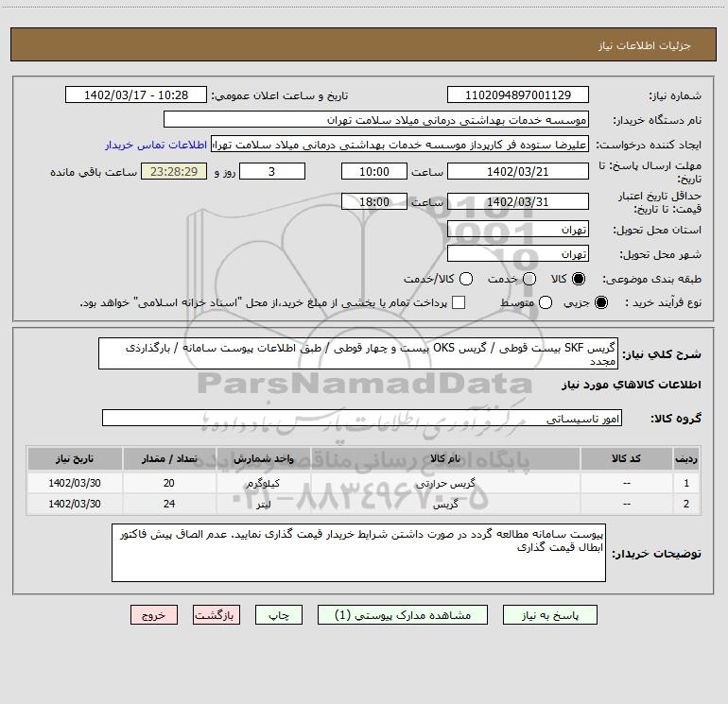Click the request creator field علیرضا ستوده فر

[400, 145]
